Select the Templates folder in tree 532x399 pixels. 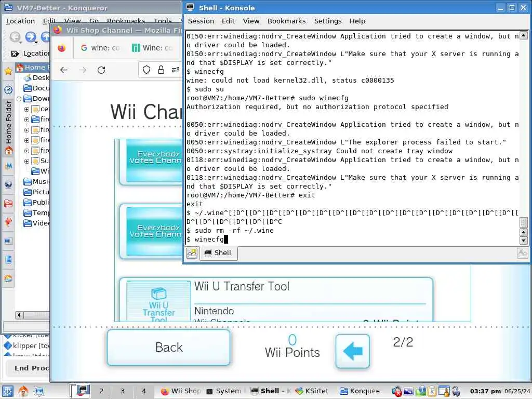[37, 212]
